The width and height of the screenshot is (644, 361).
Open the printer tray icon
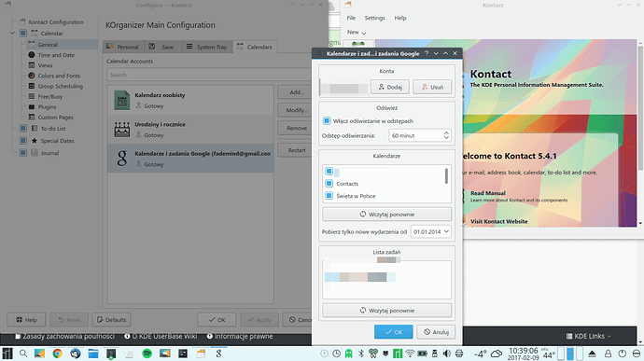point(459,354)
